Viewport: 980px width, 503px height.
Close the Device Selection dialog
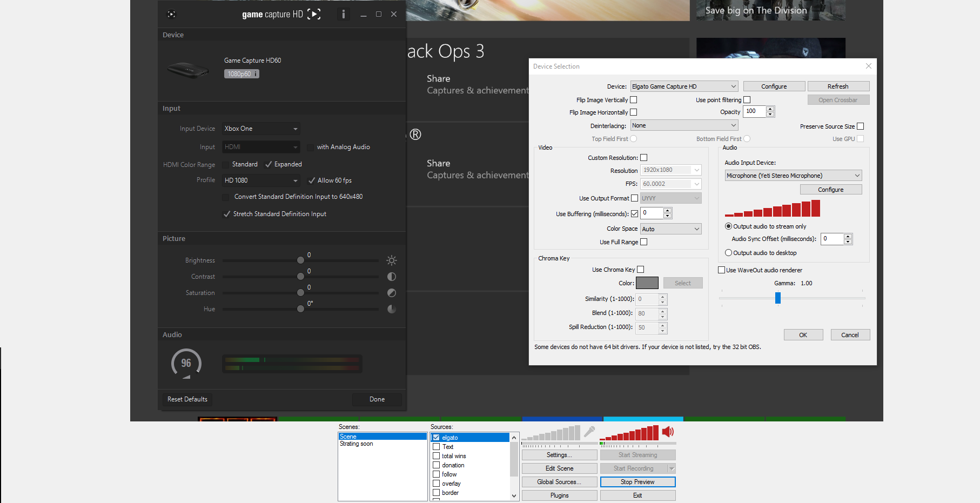(x=869, y=66)
